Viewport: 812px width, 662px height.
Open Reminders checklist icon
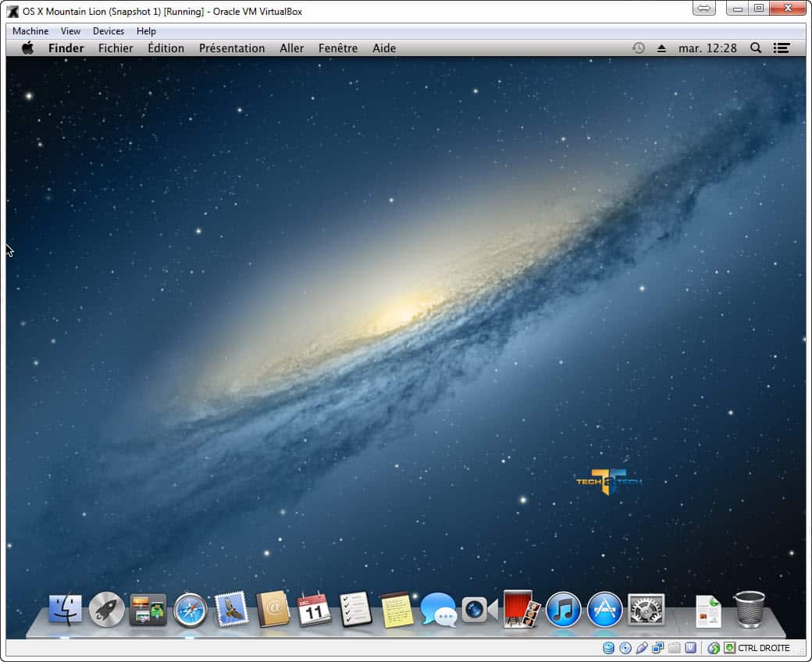click(x=356, y=609)
